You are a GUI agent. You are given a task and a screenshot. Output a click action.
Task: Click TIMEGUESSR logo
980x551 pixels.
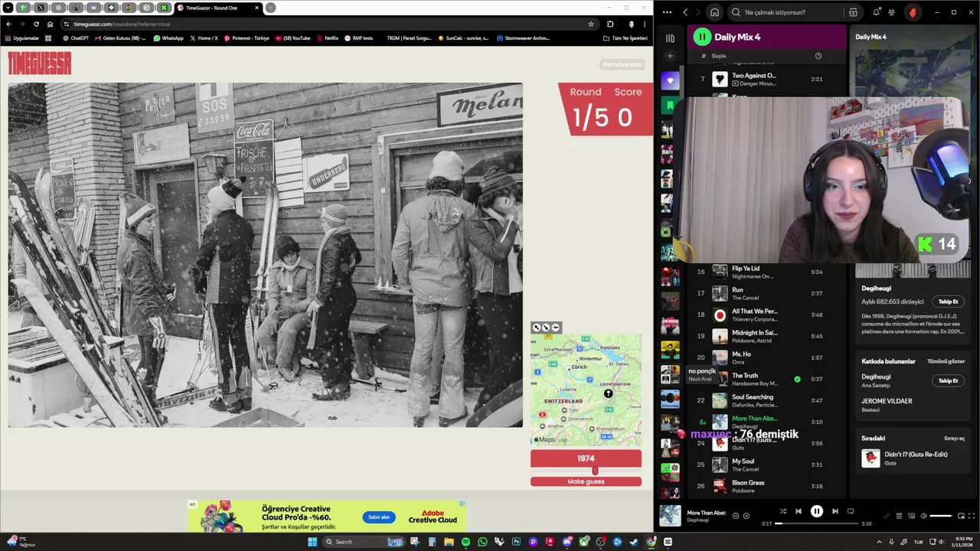(x=40, y=63)
